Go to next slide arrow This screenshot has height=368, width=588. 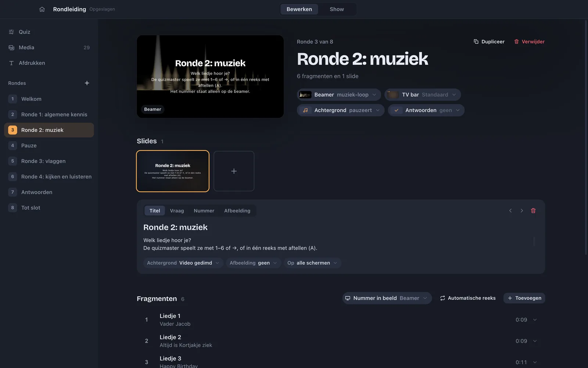pyautogui.click(x=521, y=210)
